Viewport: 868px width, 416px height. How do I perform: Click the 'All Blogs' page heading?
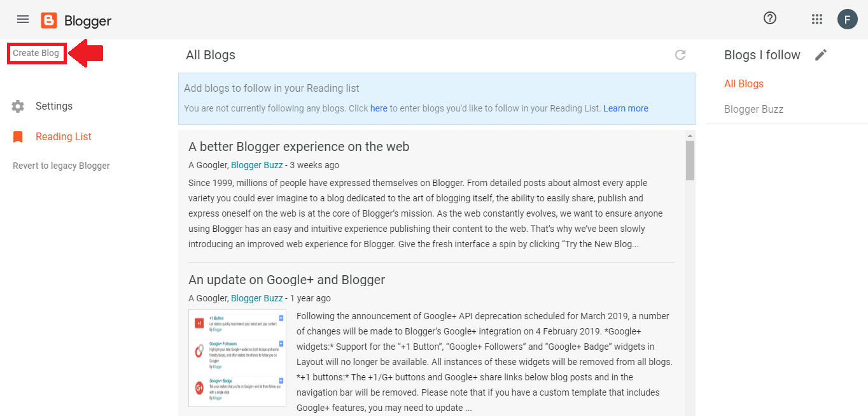(x=211, y=55)
